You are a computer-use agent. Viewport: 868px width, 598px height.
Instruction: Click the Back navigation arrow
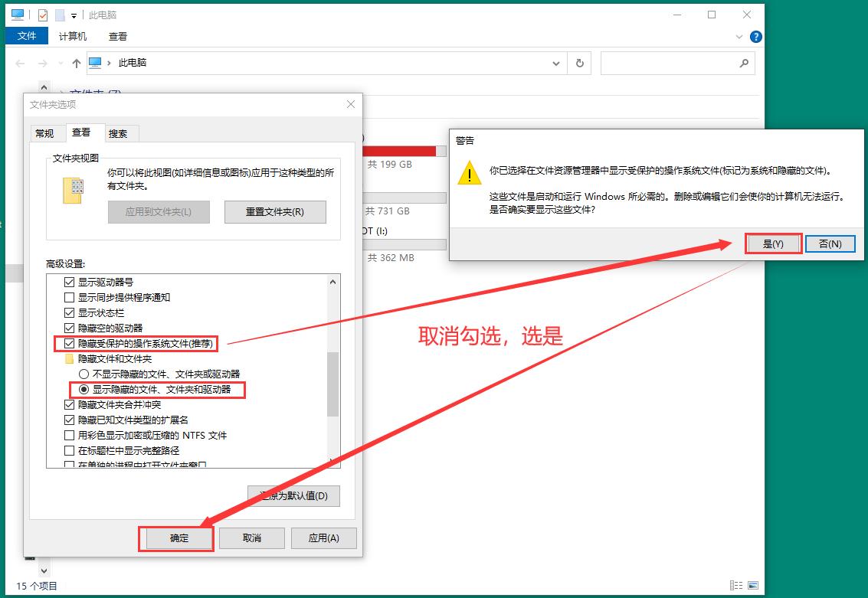(x=19, y=63)
